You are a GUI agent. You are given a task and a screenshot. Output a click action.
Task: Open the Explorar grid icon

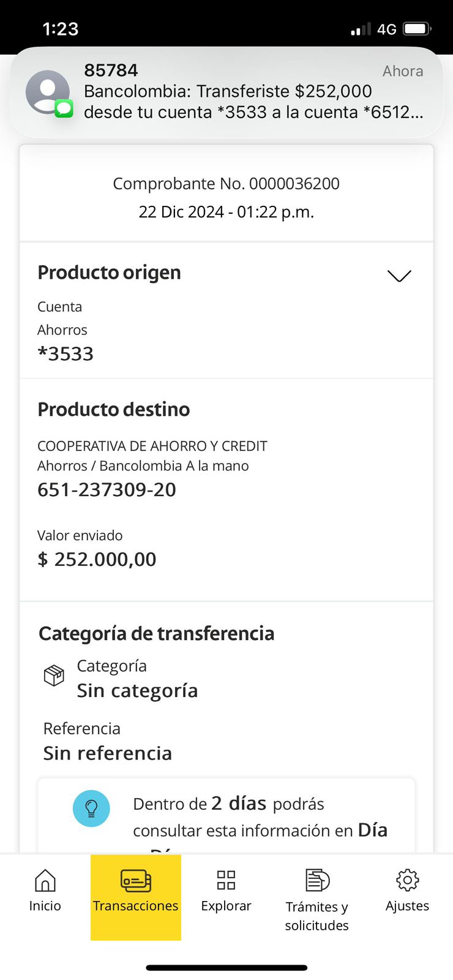click(226, 880)
